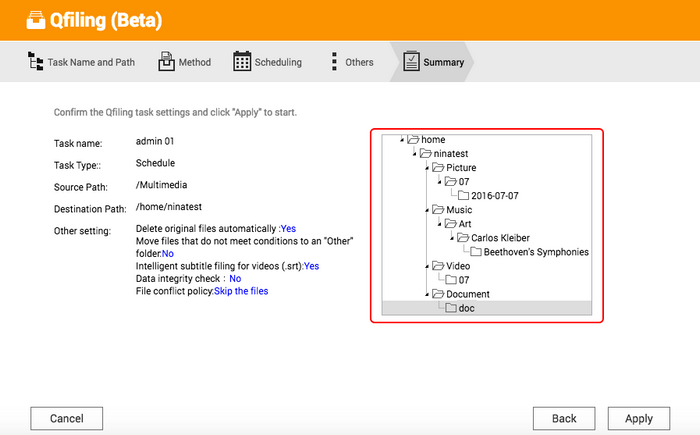Click the '/home/ninatest' destination path value
The image size is (700, 435).
(169, 207)
